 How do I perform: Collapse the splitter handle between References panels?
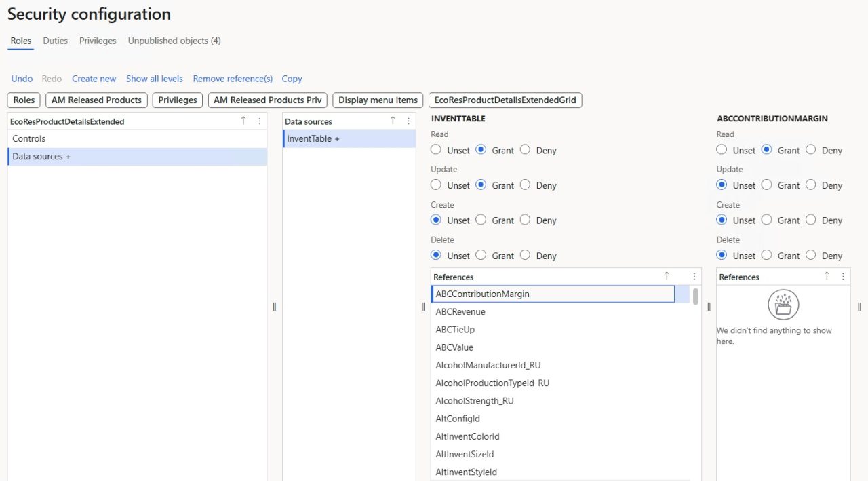[x=709, y=307]
